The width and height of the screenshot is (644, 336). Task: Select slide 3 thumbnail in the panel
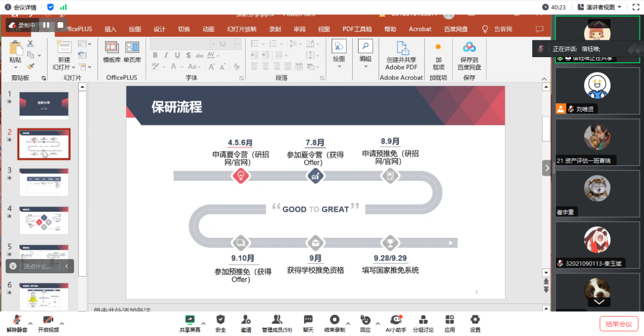(x=44, y=183)
